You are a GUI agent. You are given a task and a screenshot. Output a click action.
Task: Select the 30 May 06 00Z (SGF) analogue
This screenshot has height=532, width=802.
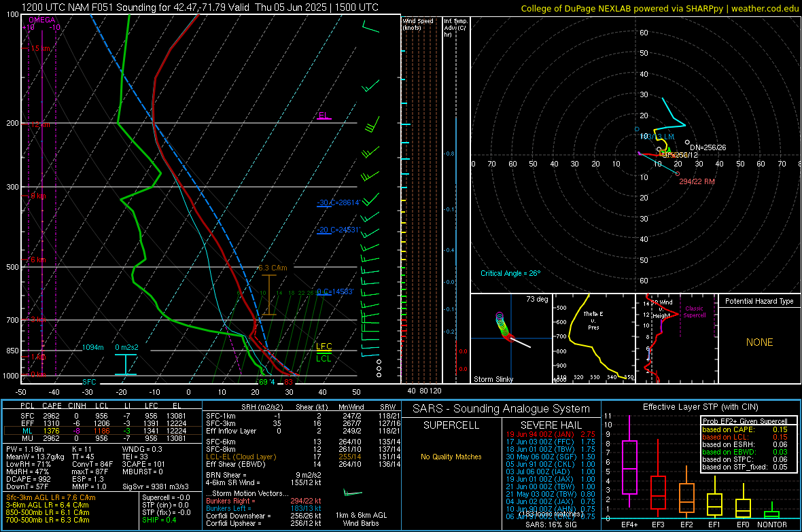pos(551,457)
